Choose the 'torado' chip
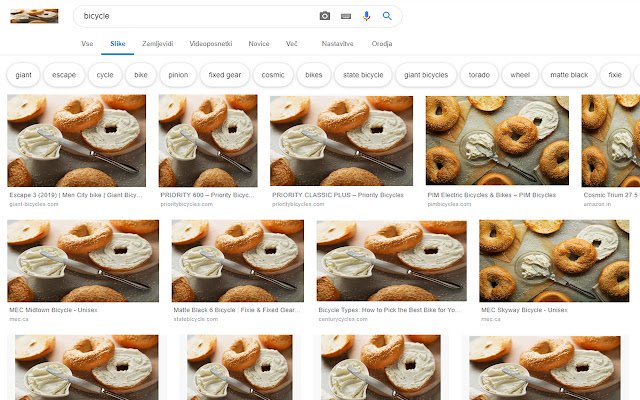This screenshot has width=640, height=400. click(479, 75)
